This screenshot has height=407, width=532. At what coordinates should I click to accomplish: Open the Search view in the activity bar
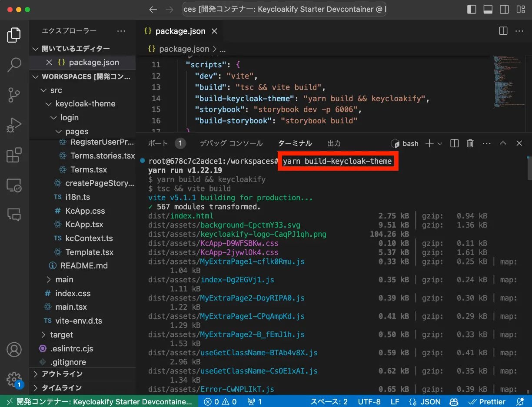click(x=14, y=64)
